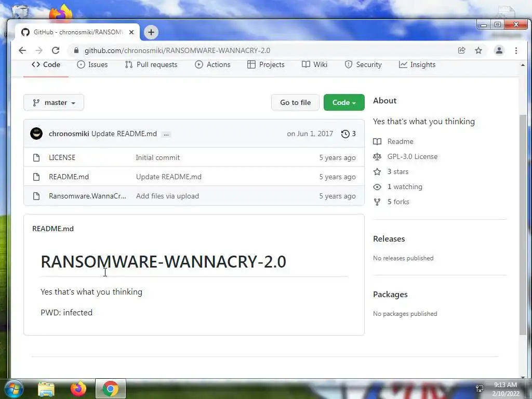The width and height of the screenshot is (532, 399).
Task: Click the README.md file icon
Action: 36,177
